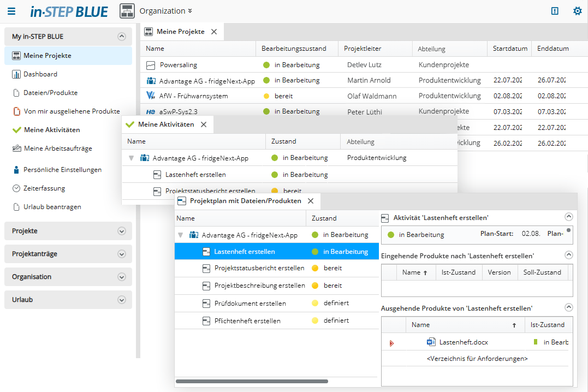Image resolution: width=588 pixels, height=392 pixels.
Task: Collapse the Advantage AG tree node in Projektplan
Action: coord(180,235)
